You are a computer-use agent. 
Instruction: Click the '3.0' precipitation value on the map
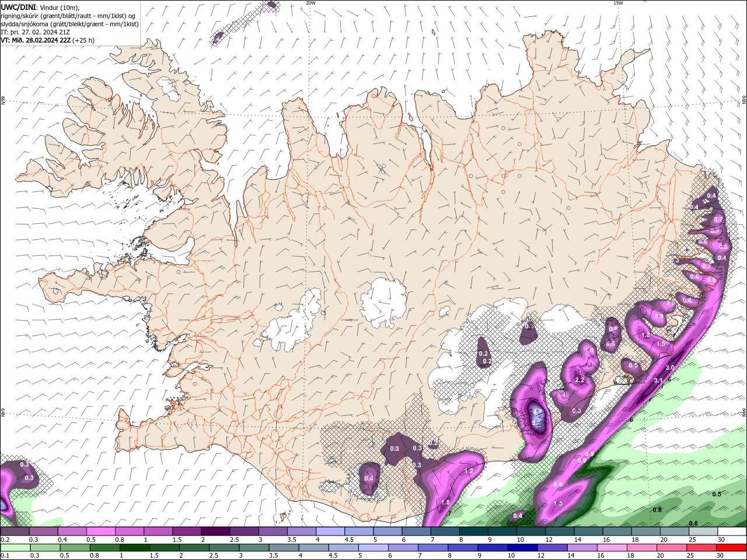pos(670,367)
